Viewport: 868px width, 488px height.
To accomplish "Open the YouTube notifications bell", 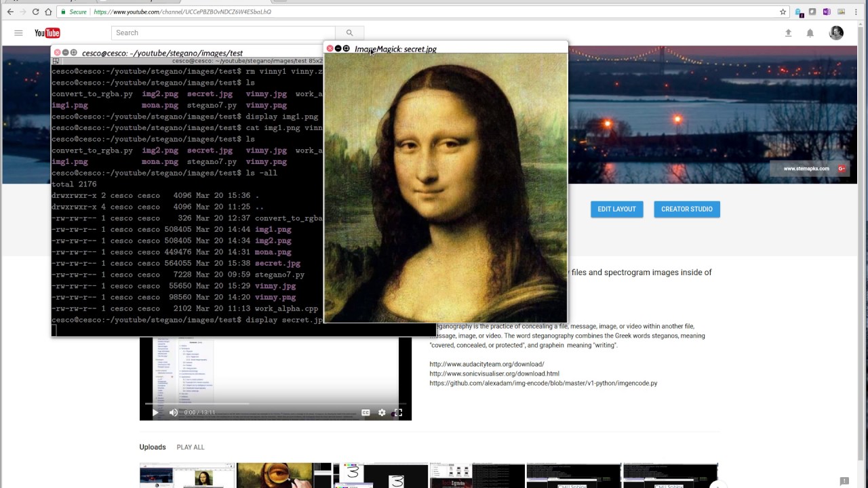I will click(x=810, y=33).
